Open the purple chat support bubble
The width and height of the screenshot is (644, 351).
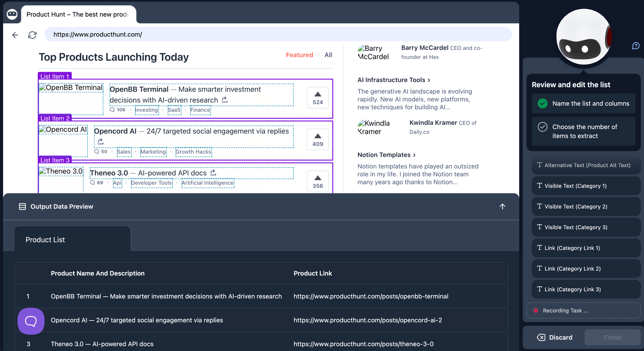31,321
